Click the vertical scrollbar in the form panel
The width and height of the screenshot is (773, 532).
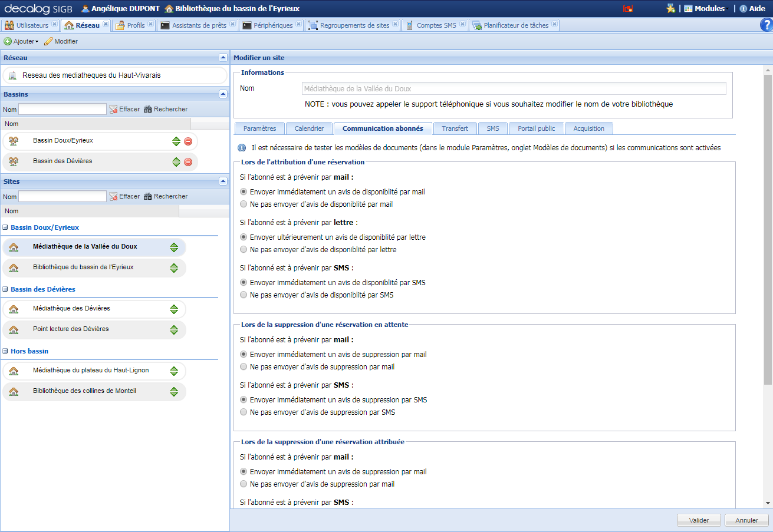click(x=768, y=236)
